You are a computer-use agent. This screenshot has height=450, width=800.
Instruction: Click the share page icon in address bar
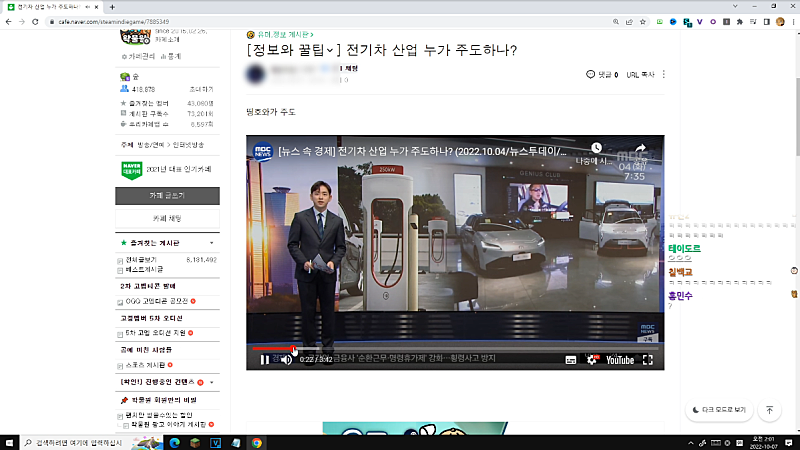[629, 22]
